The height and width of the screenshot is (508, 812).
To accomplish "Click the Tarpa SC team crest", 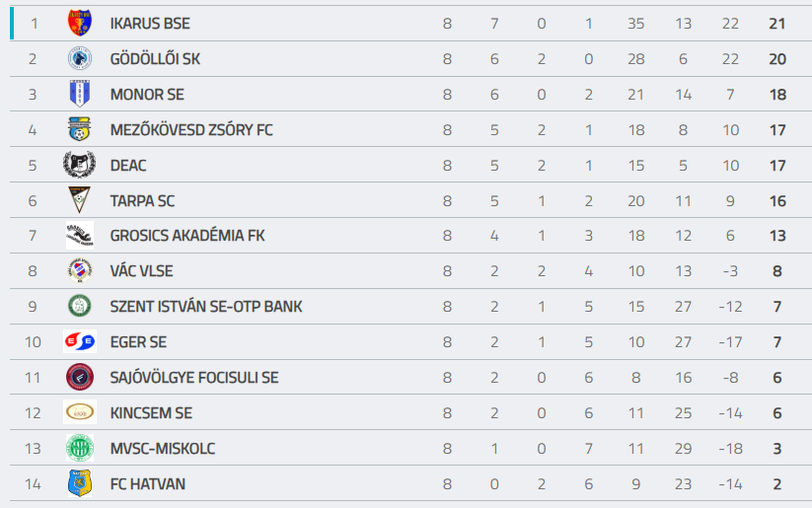I will click(79, 200).
